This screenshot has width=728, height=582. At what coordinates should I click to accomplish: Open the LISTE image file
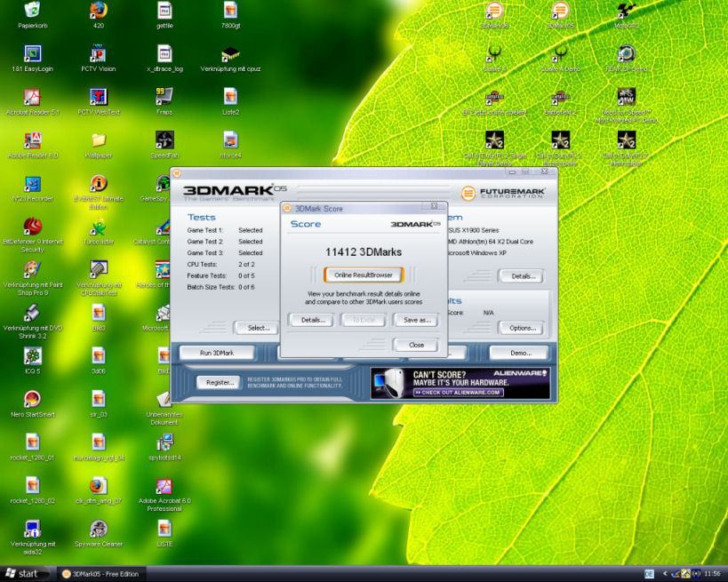(164, 529)
